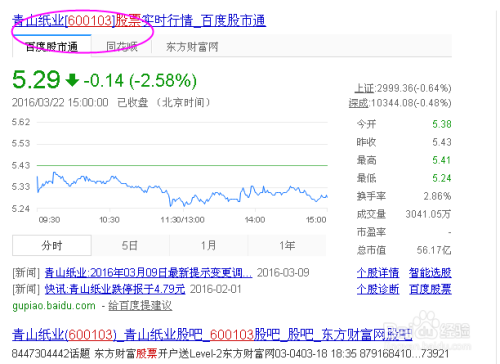The width and height of the screenshot is (500, 364).
Task: Open the 个股详情 link
Action: tap(378, 273)
